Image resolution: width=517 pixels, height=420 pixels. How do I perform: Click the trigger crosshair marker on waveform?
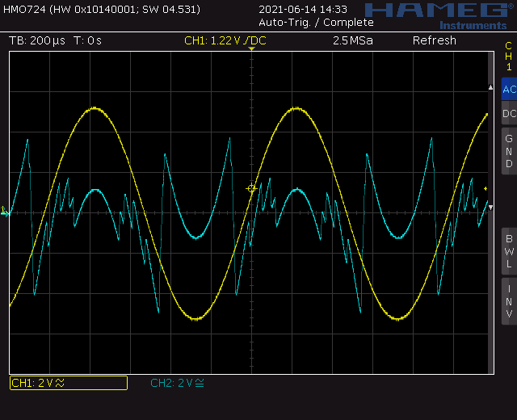(251, 188)
